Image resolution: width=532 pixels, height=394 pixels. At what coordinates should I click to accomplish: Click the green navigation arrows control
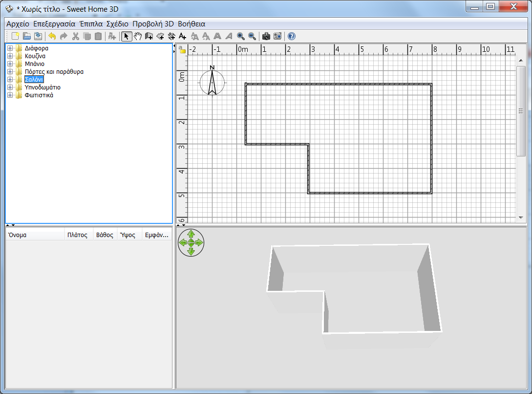(191, 241)
